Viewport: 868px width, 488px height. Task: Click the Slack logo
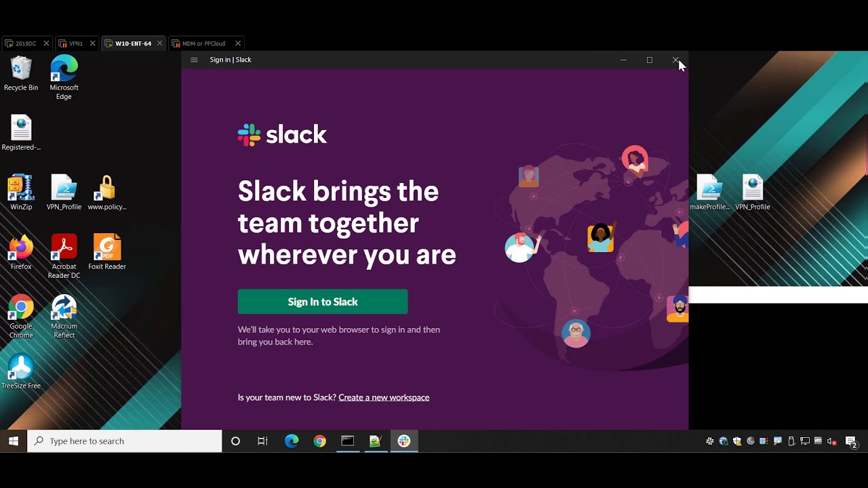tap(282, 134)
